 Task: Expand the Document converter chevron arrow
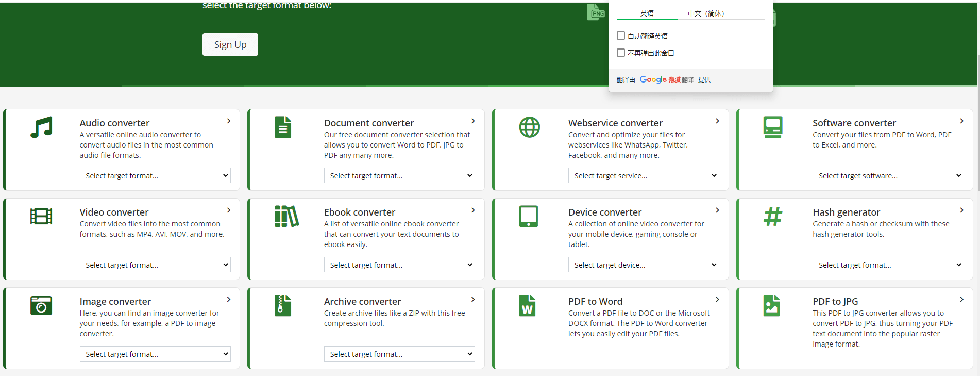pyautogui.click(x=473, y=121)
